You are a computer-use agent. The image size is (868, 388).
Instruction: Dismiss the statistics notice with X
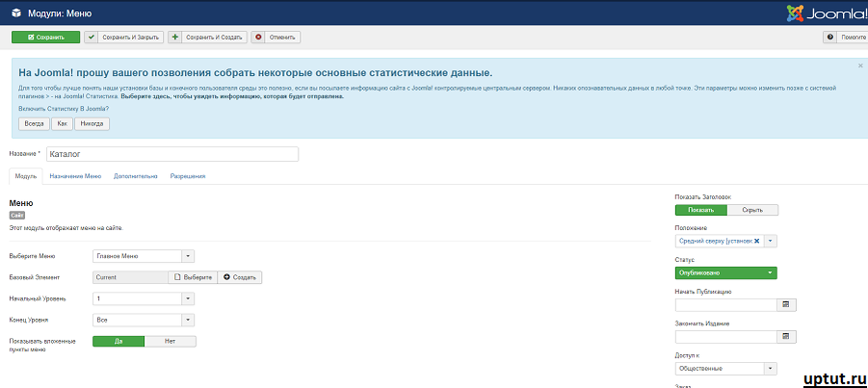pos(860,65)
